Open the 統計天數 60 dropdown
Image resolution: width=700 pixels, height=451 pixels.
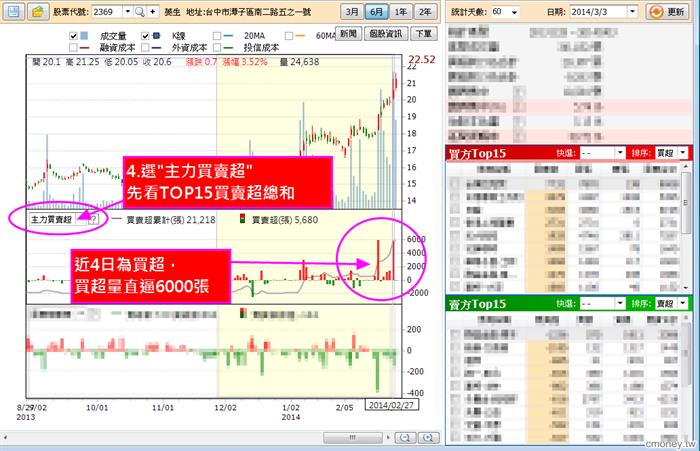pos(514,12)
